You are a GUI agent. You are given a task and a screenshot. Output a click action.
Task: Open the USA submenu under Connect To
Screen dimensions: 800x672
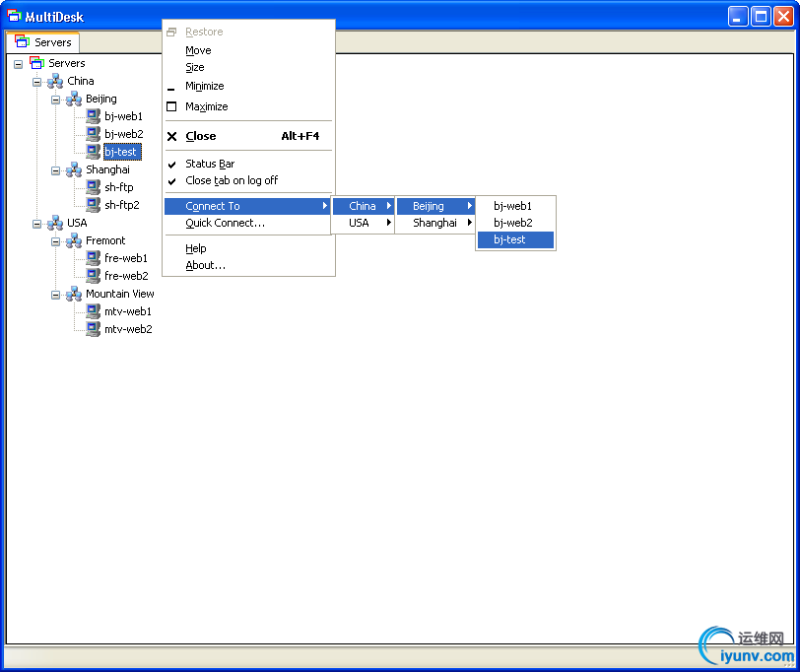364,223
